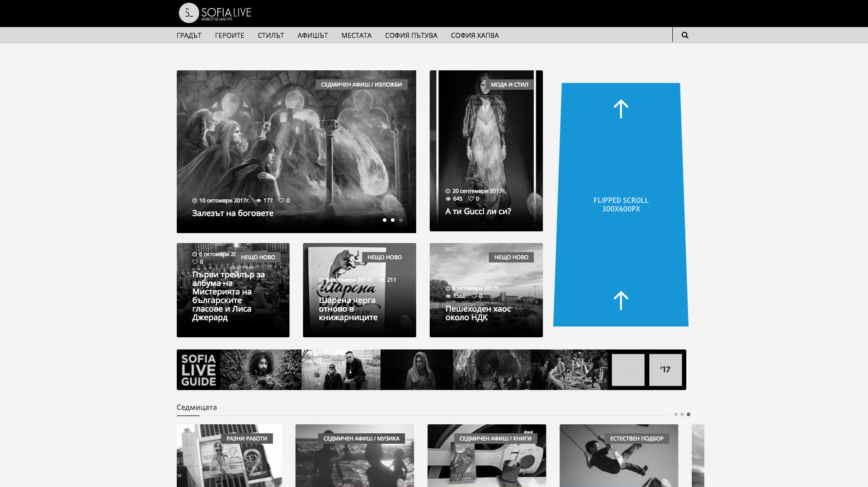This screenshot has width=868, height=487.
Task: Click the lower arrow in blue banner
Action: coord(621,300)
